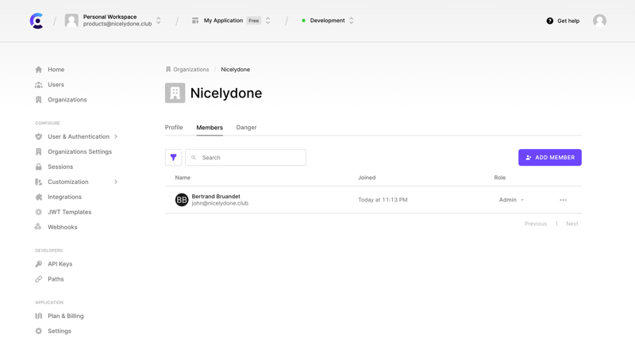Go to the Next page of members
Screen dimensions: 635x364
[x=571, y=224]
